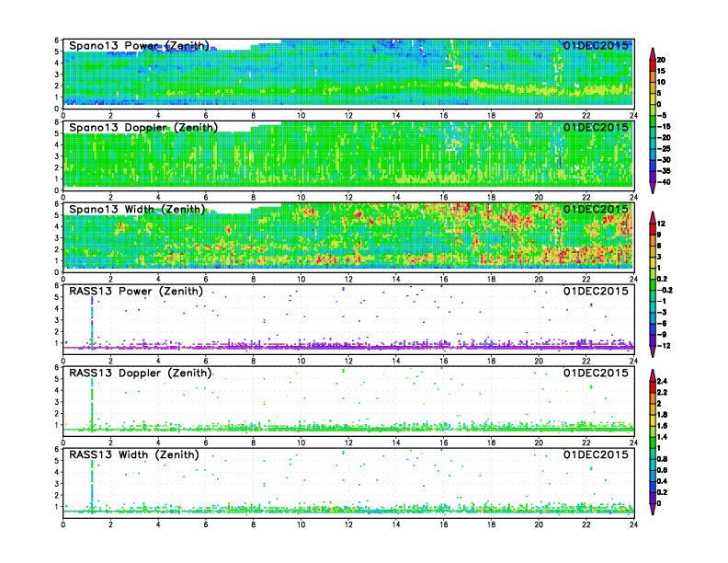The width and height of the screenshot is (728, 563).
Task: Click the "Spano13 Width (Zenith)" panel title
Action: pos(137,210)
